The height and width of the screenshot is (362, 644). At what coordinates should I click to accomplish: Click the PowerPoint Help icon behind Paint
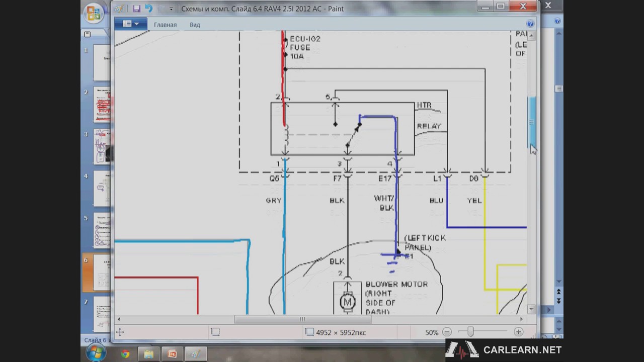coord(557,21)
